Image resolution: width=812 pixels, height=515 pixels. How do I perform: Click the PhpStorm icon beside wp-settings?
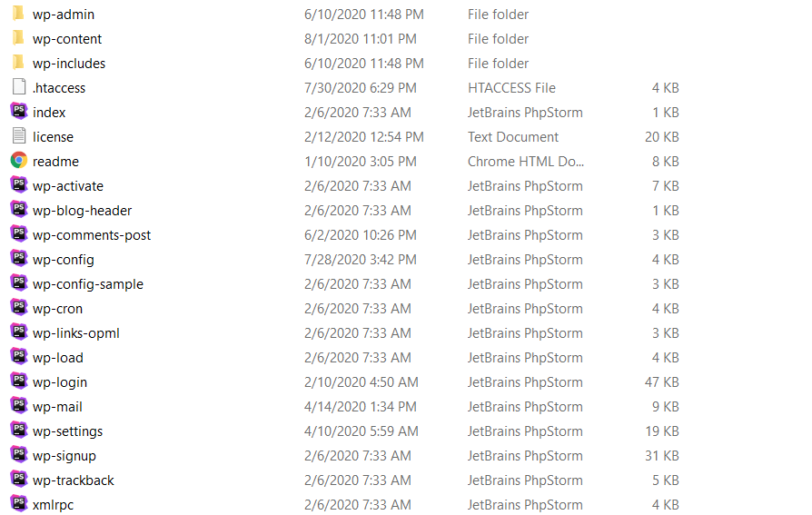tap(19, 430)
